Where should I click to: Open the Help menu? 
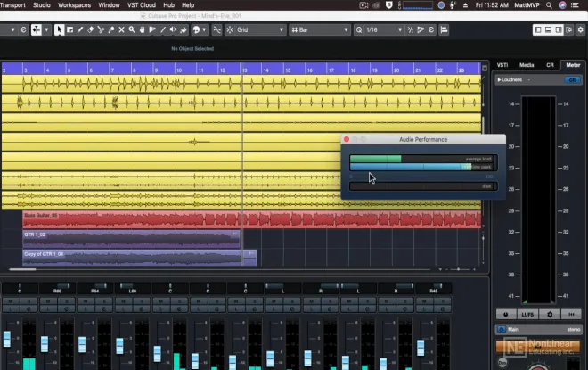(x=188, y=5)
